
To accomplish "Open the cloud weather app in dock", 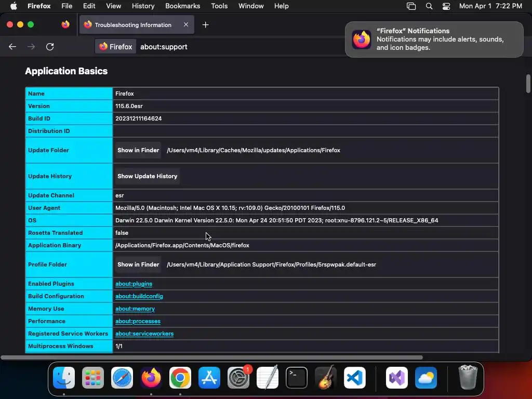I will [426, 378].
